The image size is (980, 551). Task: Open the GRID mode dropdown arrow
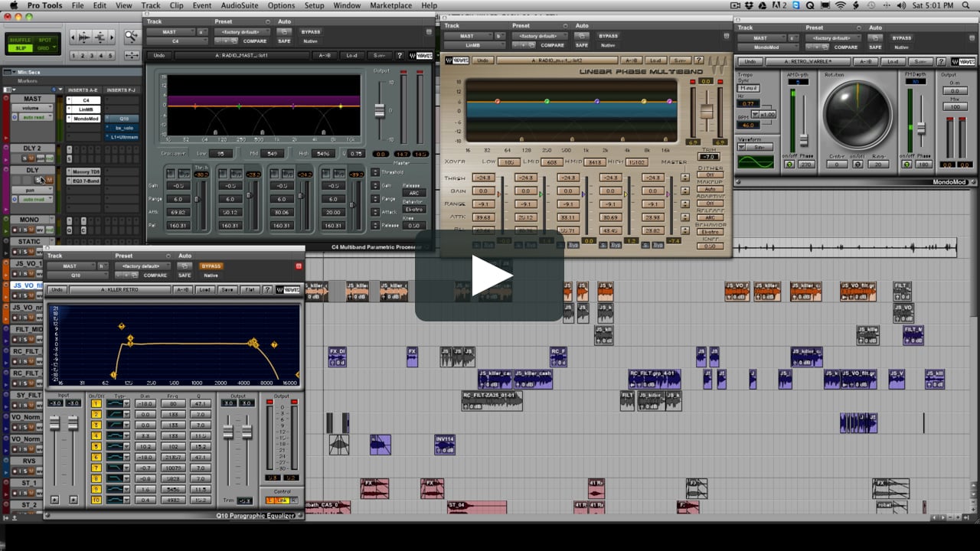pos(54,48)
